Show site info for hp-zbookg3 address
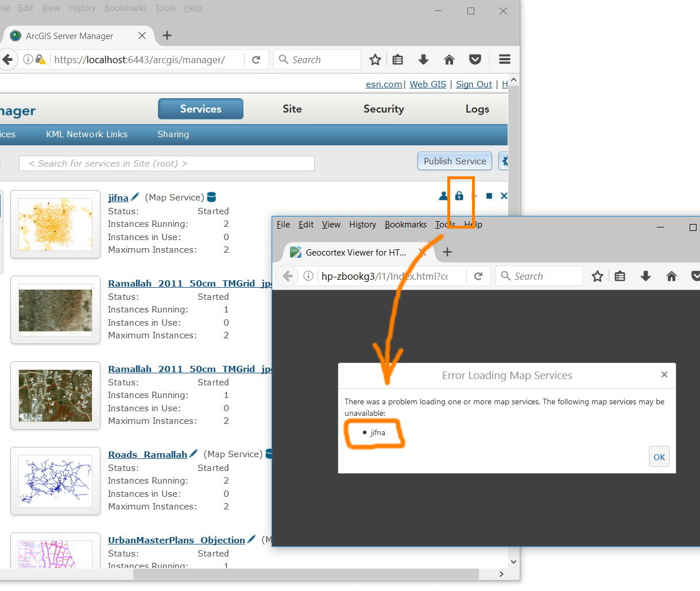Screen dimensions: 700x591 tap(308, 276)
